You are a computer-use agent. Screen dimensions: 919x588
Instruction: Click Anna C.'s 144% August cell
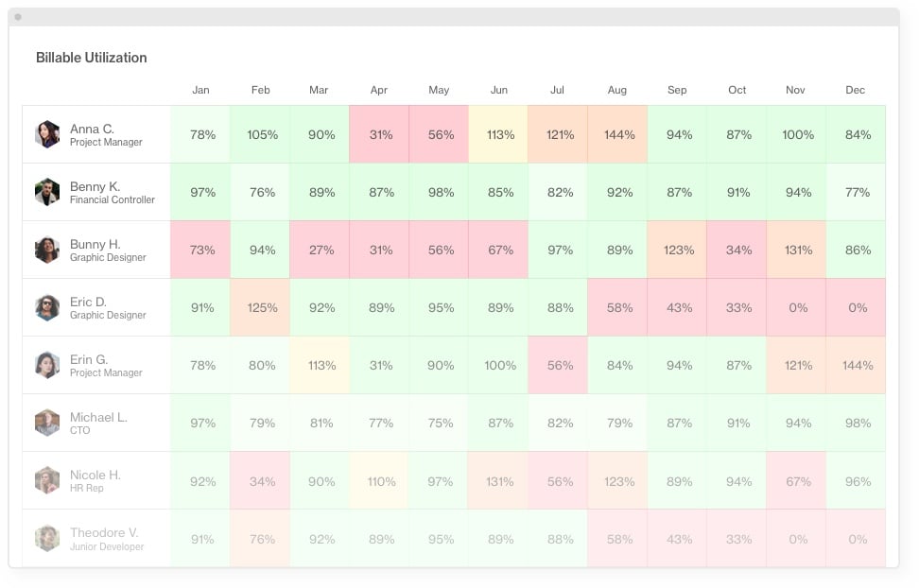[x=617, y=134]
